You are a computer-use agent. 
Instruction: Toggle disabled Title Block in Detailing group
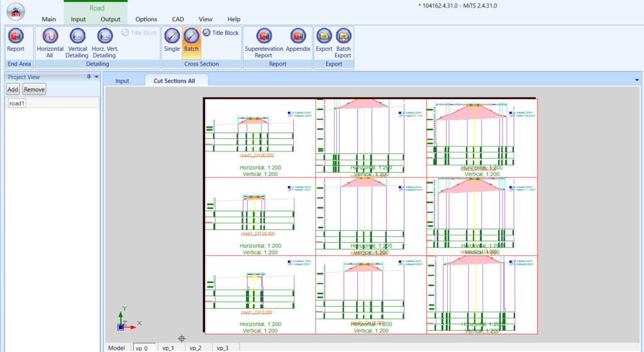[x=139, y=33]
